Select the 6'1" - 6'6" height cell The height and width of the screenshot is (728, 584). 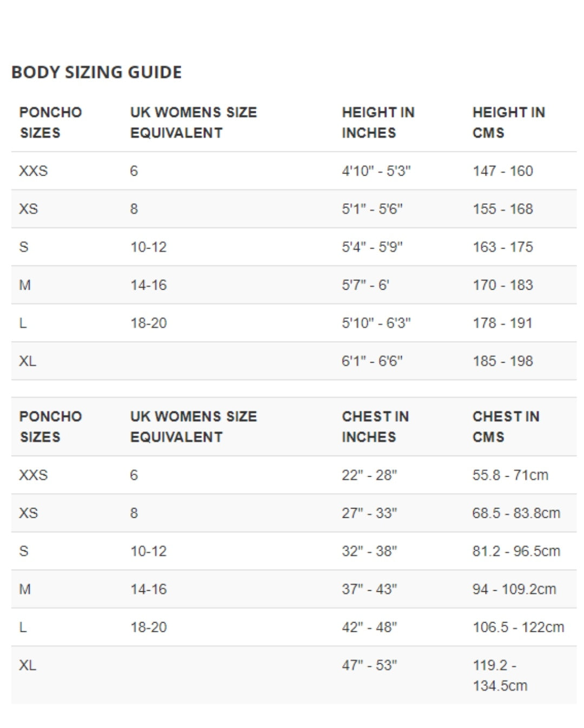372,361
